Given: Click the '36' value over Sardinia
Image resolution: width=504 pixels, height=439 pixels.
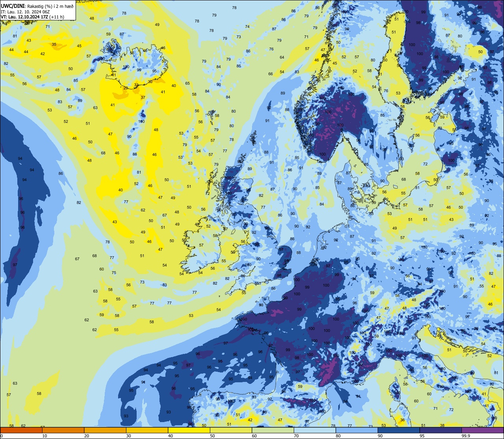Looking at the screenshot, I should tap(402, 420).
